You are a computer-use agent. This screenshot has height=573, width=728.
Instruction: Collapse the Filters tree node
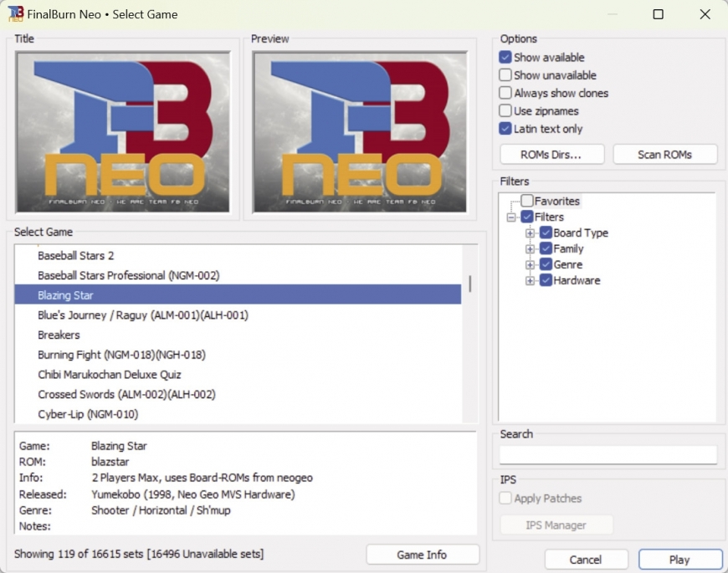[511, 217]
